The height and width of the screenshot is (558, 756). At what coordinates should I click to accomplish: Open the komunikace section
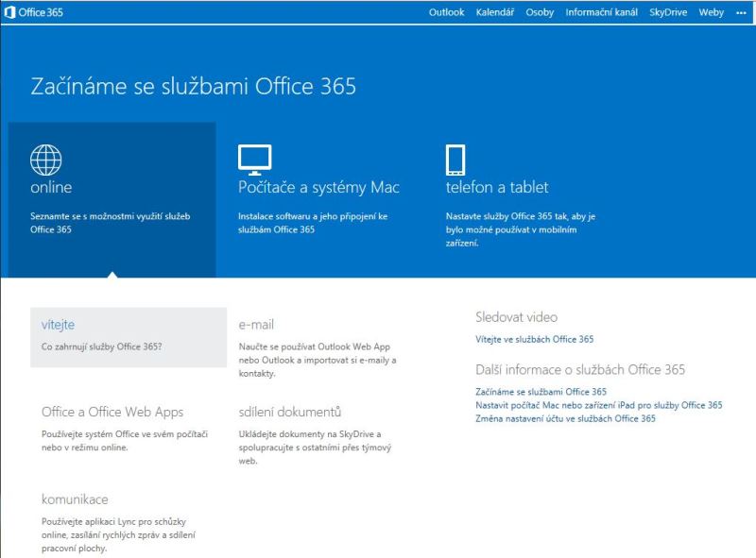tap(75, 499)
